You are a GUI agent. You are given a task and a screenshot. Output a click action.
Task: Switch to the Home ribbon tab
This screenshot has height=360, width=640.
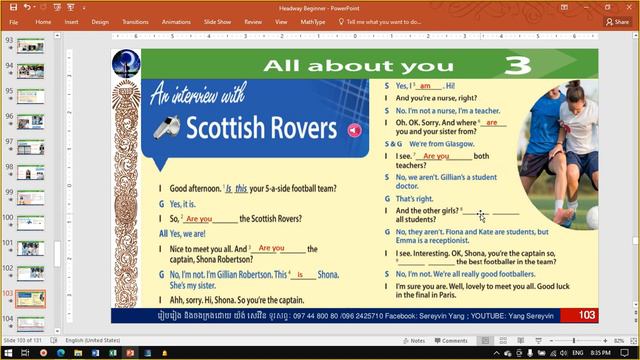coord(43,22)
